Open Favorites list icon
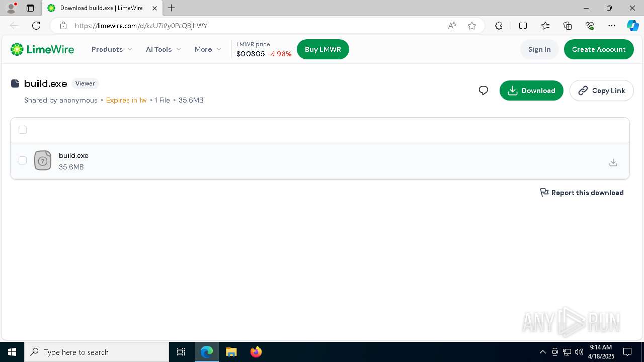644x362 pixels. click(x=545, y=26)
